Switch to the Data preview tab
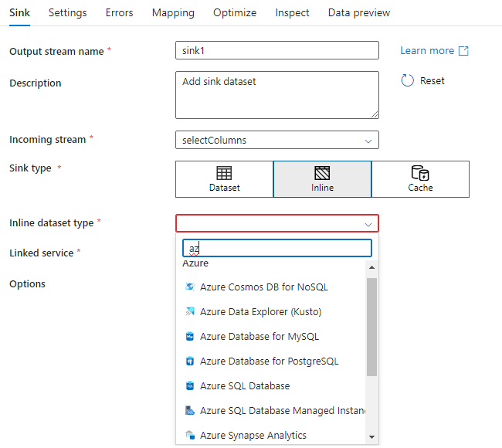The width and height of the screenshot is (502, 448). (x=359, y=13)
